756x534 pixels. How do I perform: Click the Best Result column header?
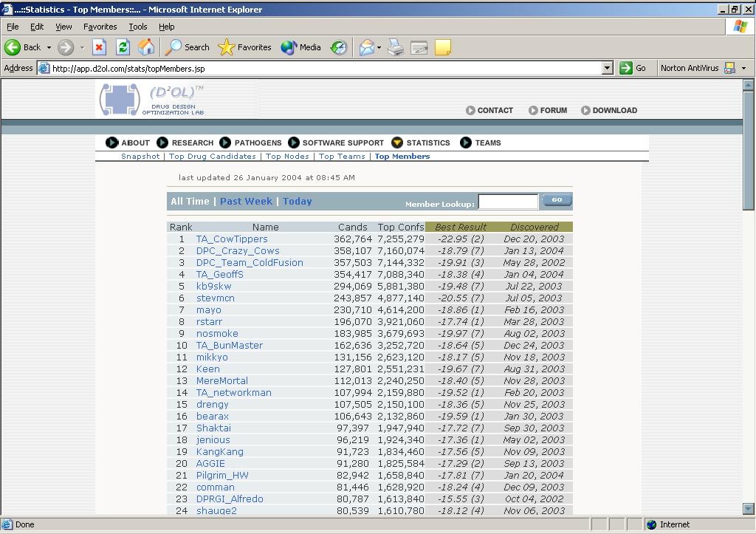(x=461, y=227)
